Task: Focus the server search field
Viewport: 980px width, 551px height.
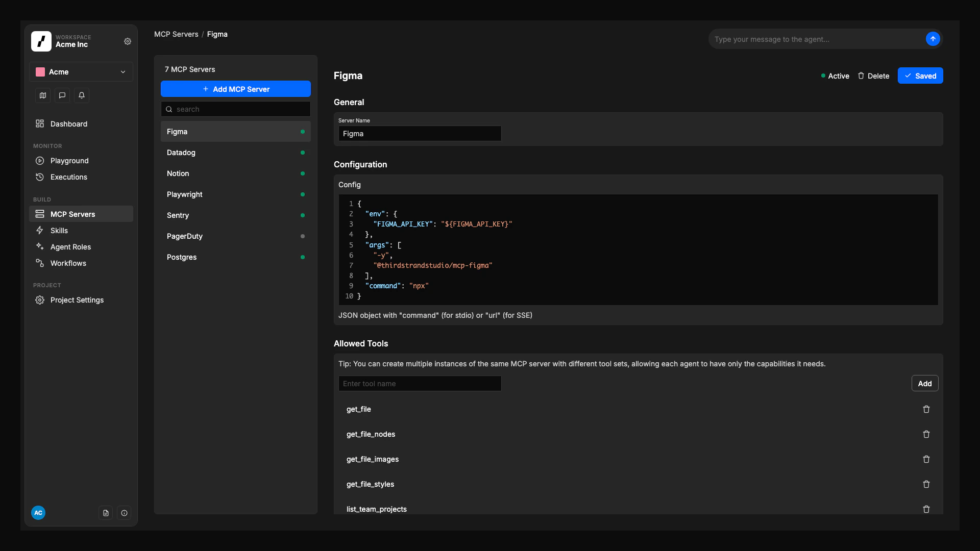Action: click(236, 109)
